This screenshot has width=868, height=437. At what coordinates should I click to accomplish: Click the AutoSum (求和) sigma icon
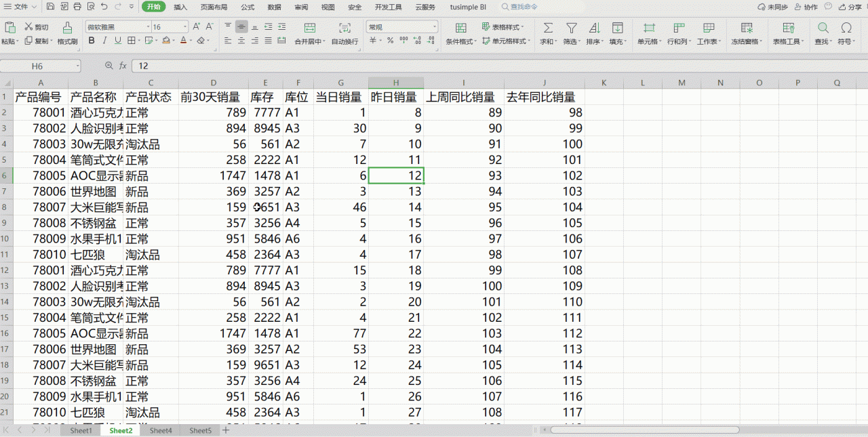(x=548, y=28)
